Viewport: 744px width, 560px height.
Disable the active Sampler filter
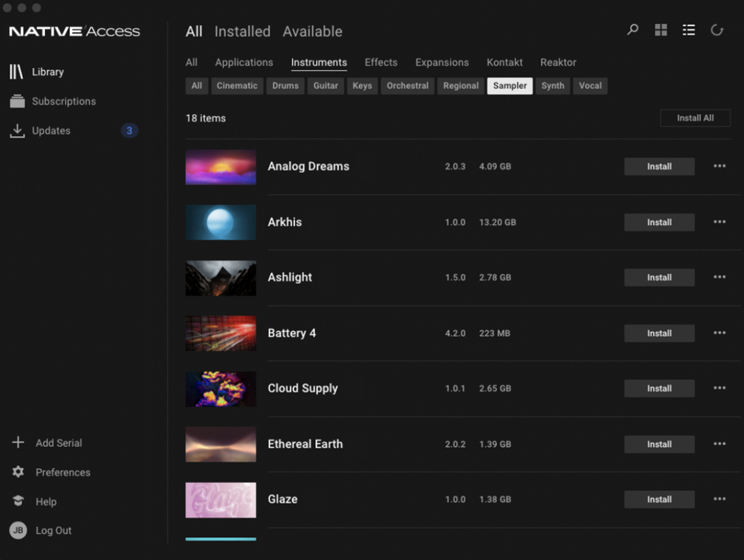click(x=510, y=86)
